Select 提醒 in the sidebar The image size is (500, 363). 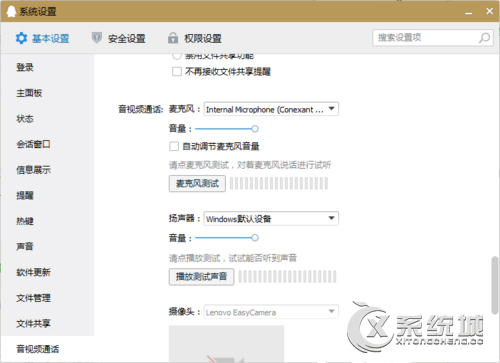tap(25, 196)
